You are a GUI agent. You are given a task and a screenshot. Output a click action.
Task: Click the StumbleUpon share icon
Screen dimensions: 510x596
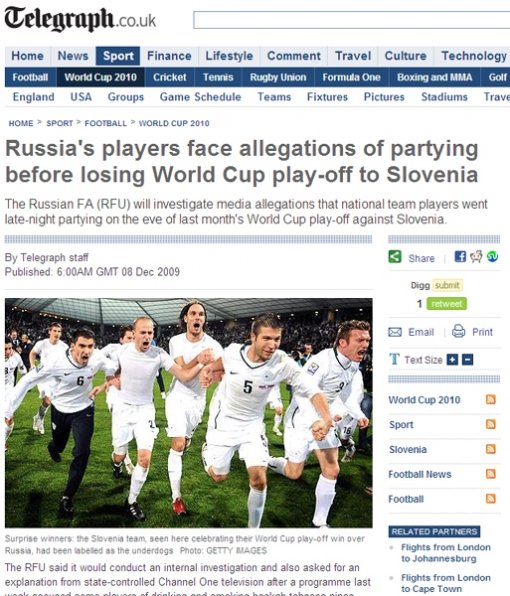point(492,257)
